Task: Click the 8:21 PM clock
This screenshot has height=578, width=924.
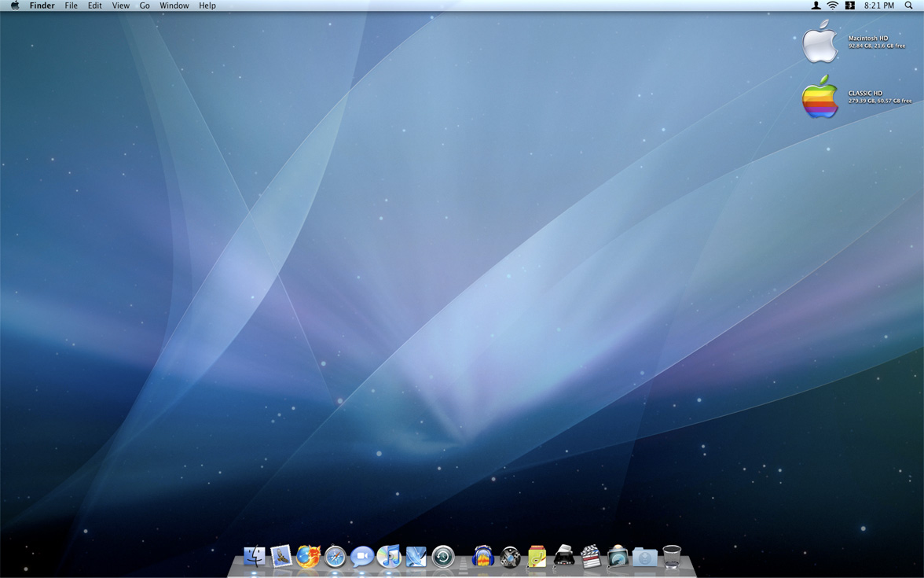Action: click(879, 6)
